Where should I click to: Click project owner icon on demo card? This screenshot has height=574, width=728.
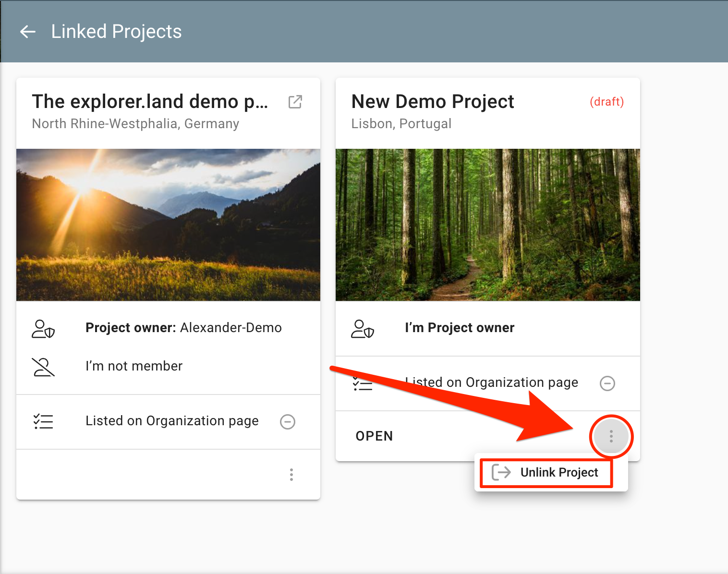[43, 329]
